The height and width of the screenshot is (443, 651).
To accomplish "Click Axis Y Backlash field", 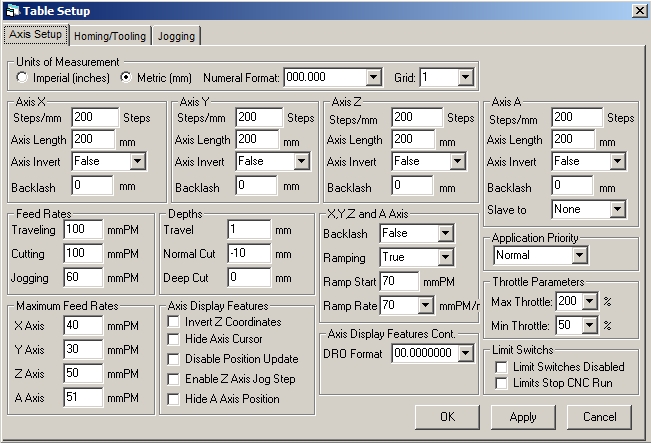I will [x=256, y=185].
